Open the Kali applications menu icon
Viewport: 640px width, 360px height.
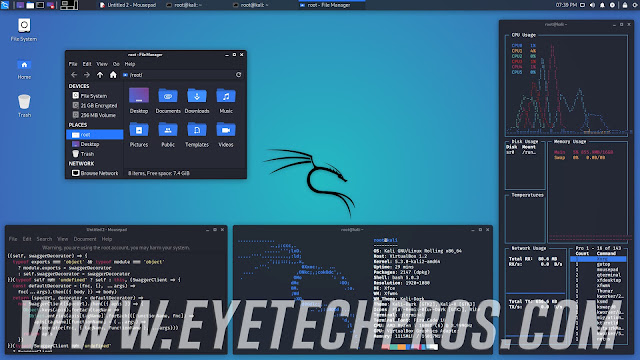pos(5,5)
